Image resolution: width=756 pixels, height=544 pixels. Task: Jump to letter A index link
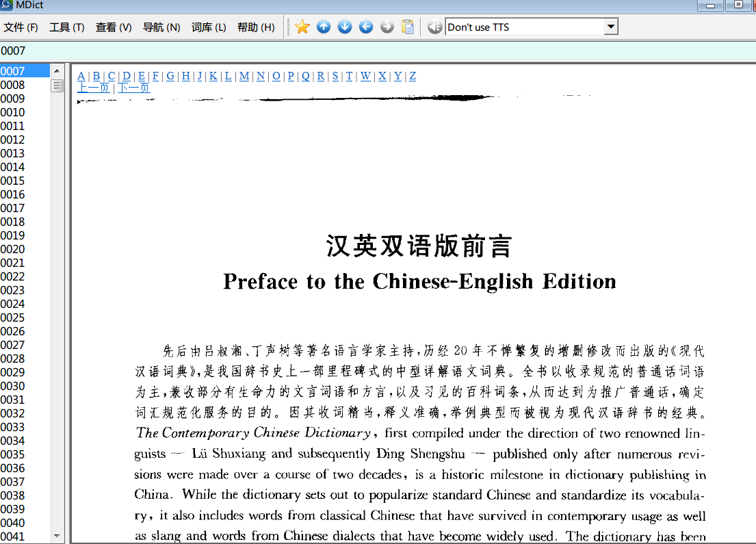click(x=81, y=76)
